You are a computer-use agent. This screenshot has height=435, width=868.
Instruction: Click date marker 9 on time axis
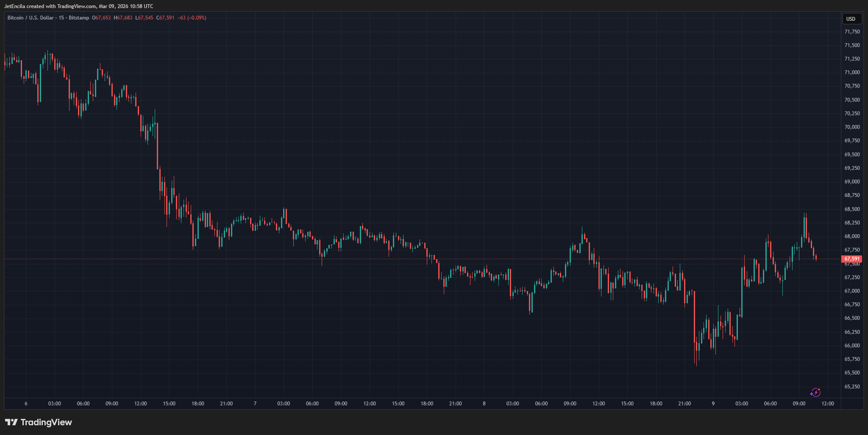pyautogui.click(x=713, y=404)
